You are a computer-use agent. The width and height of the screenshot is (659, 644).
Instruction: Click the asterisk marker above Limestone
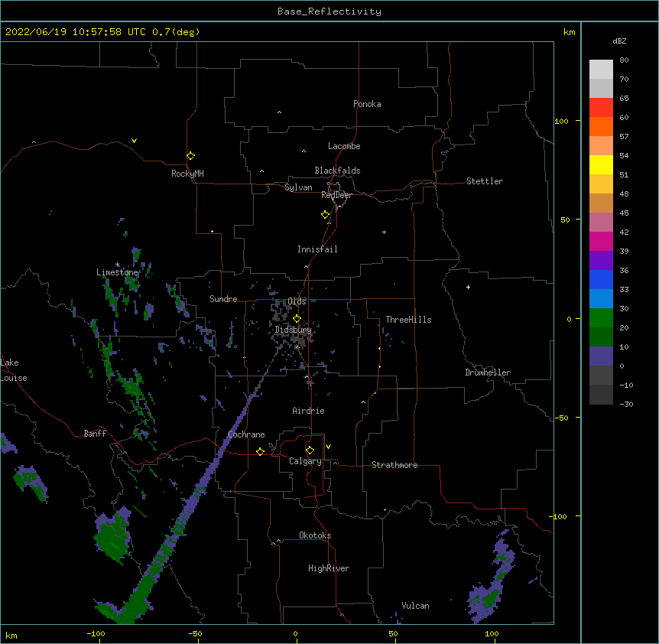coord(118,265)
